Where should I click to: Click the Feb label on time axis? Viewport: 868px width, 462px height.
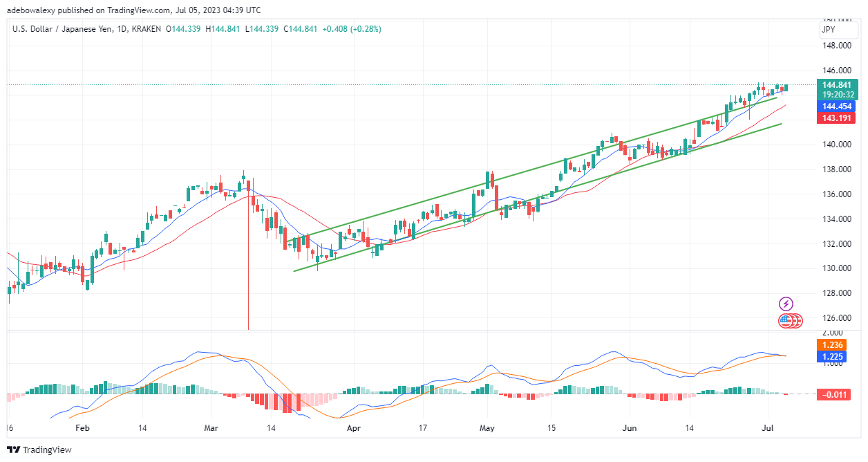[82, 429]
